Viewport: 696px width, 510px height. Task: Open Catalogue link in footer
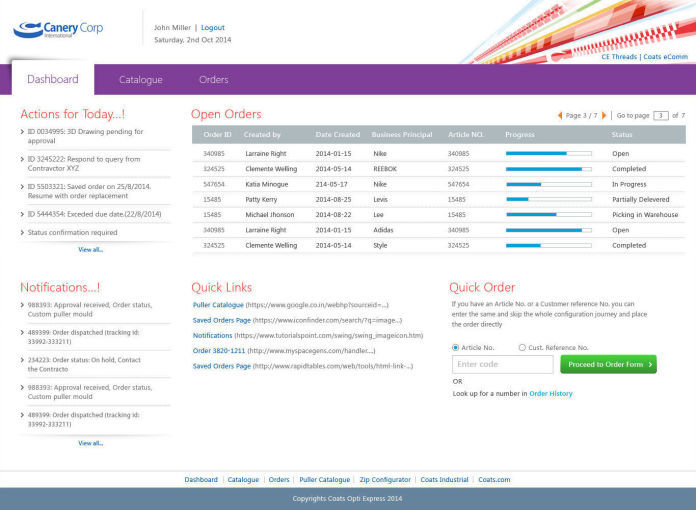(243, 480)
